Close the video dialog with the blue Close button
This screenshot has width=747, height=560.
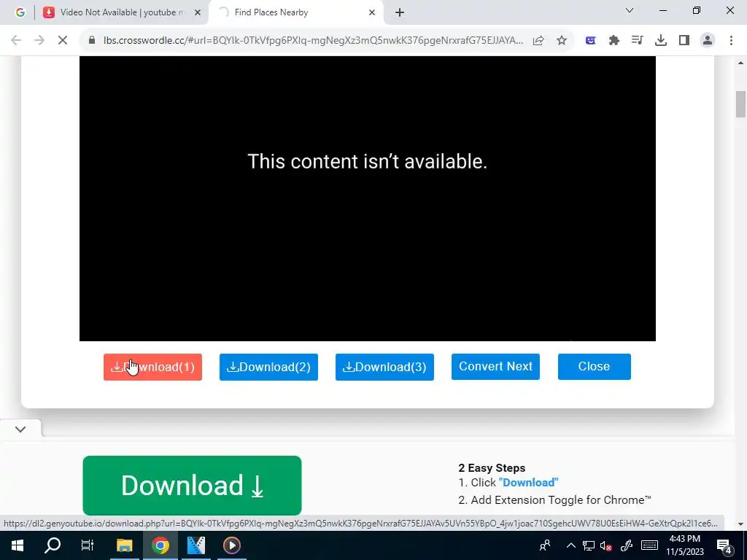(594, 366)
